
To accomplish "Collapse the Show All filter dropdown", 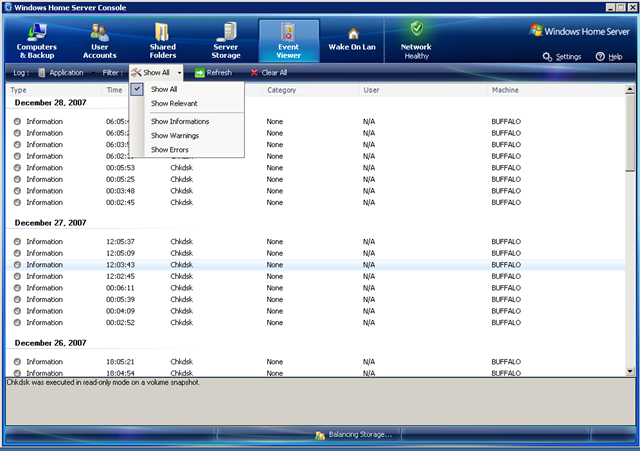I will click(156, 73).
